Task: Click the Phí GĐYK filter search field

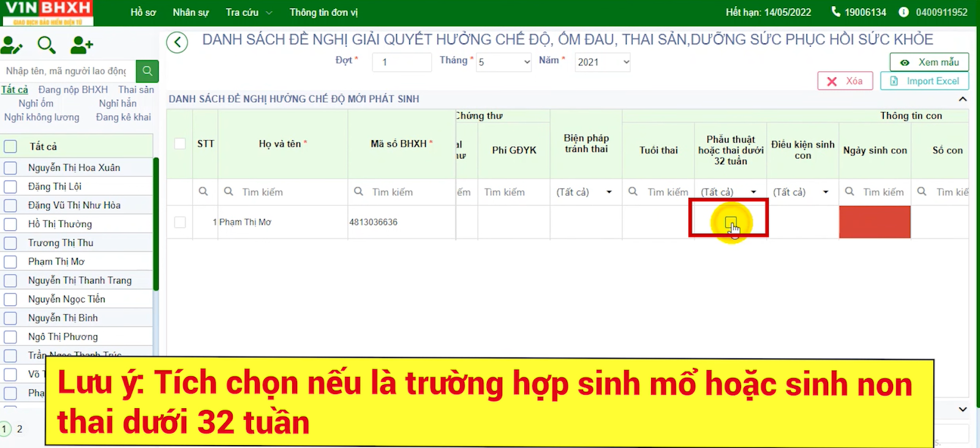Action: tap(514, 192)
